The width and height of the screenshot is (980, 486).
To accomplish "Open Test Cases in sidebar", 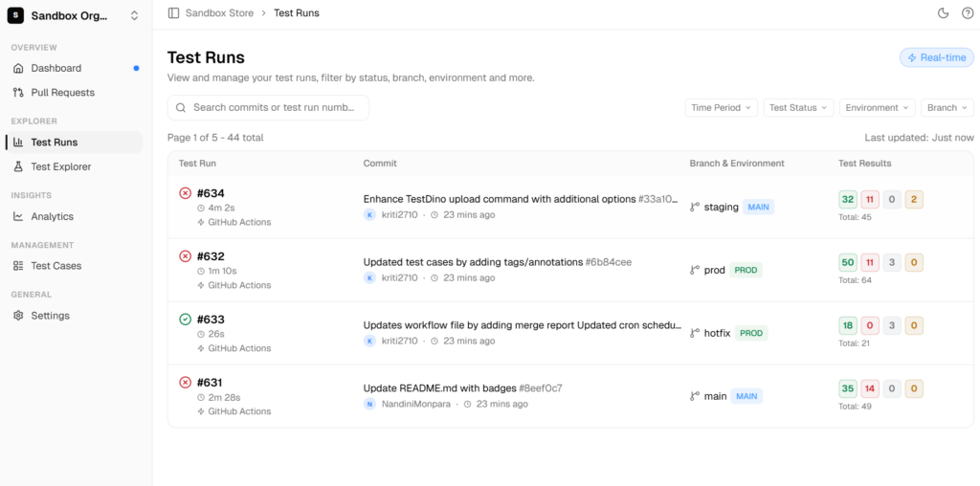I will [x=74, y=266].
